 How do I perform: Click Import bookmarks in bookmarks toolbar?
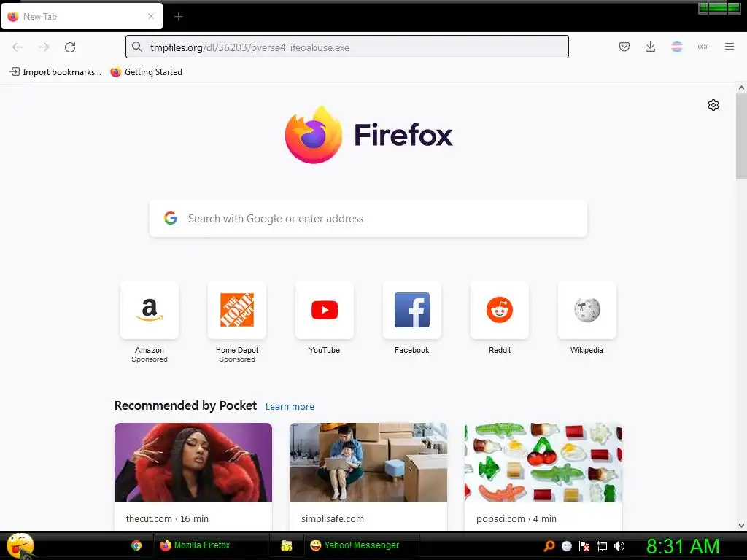[x=55, y=72]
